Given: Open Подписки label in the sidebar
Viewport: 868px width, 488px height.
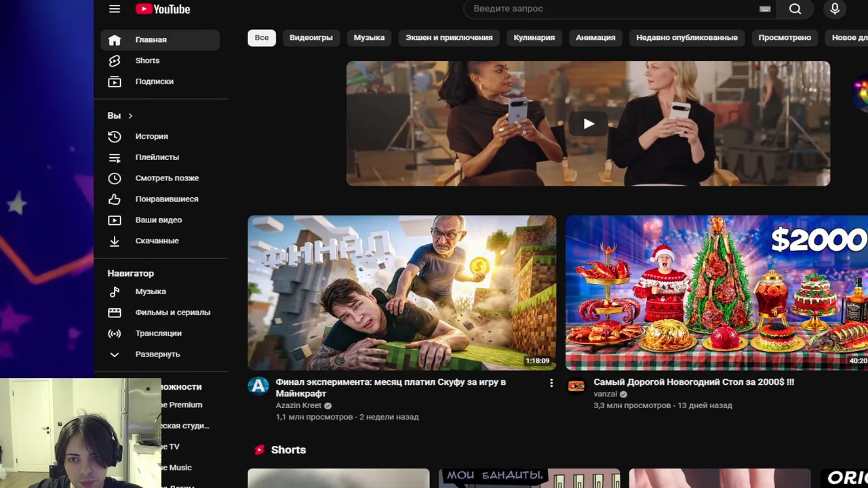Looking at the screenshot, I should click(x=154, y=81).
